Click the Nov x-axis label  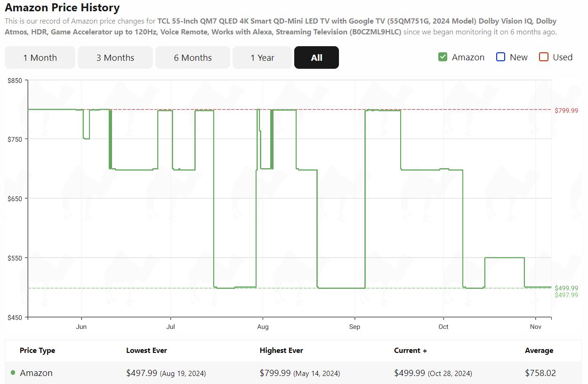[536, 327]
